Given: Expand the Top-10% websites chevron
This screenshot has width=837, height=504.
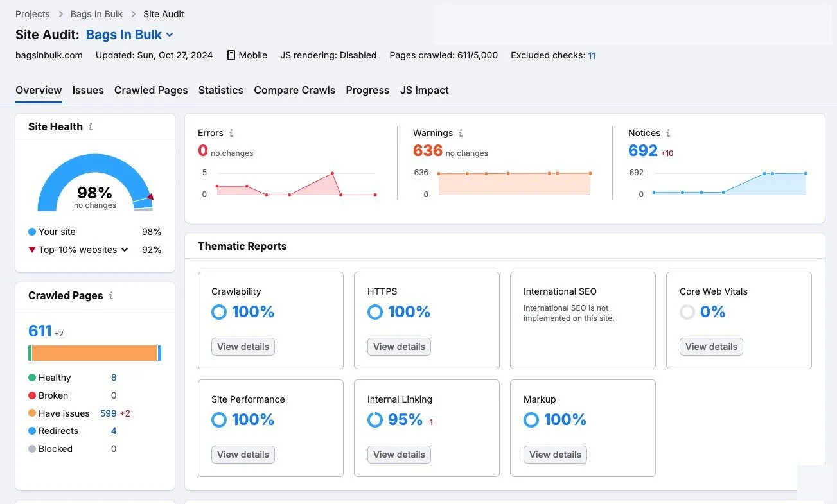Looking at the screenshot, I should point(125,250).
